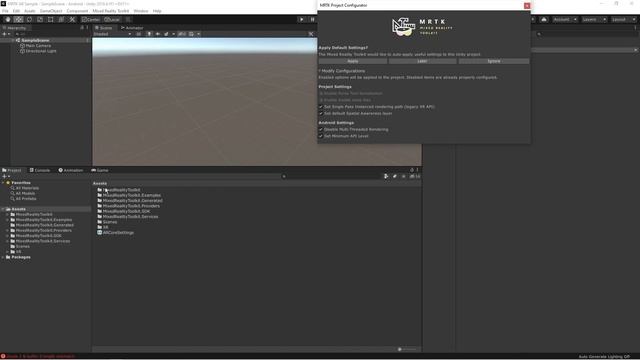Switch to the Game tab

(100, 170)
